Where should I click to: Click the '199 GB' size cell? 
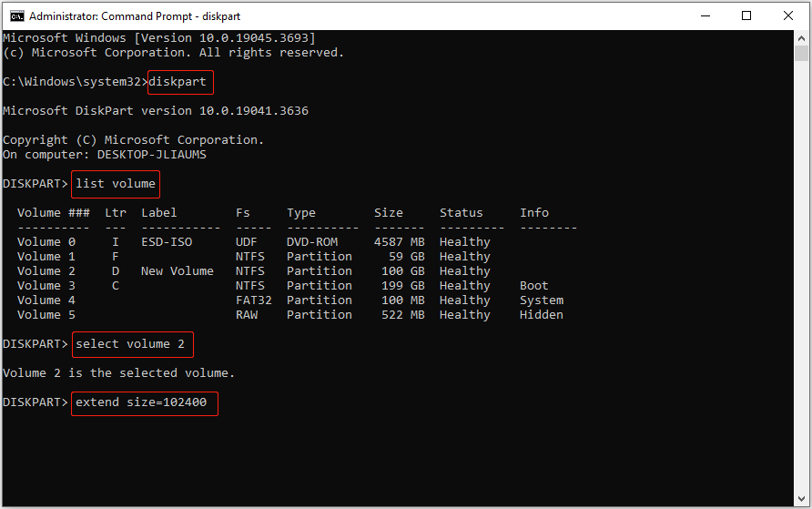click(403, 285)
